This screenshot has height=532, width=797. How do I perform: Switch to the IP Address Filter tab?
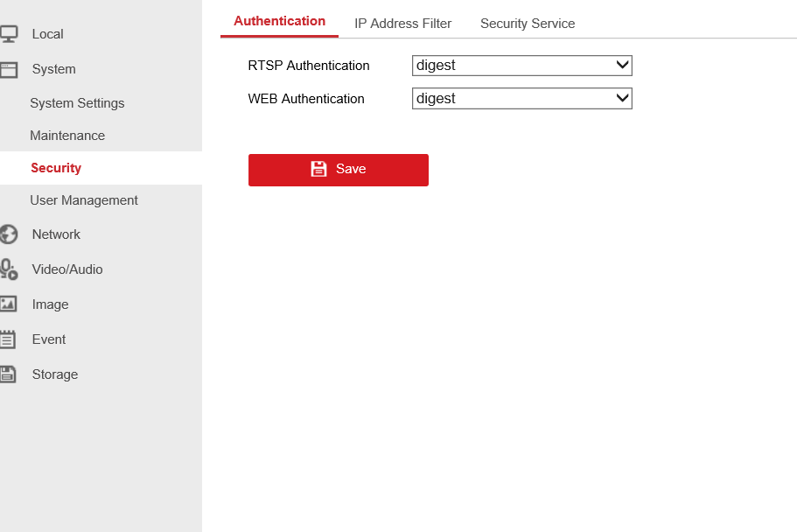pyautogui.click(x=402, y=24)
